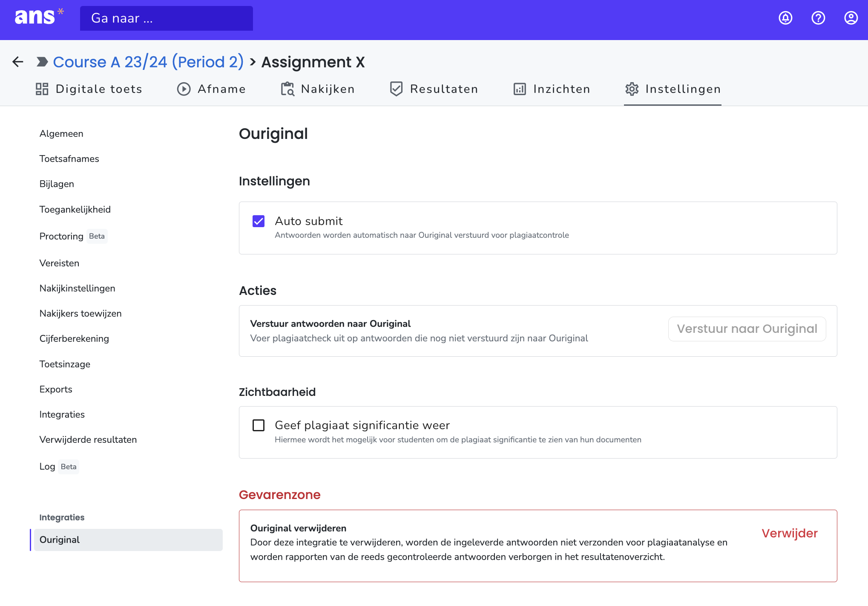The width and height of the screenshot is (868, 606).
Task: Open Log Beta in sidebar
Action: [x=59, y=467]
